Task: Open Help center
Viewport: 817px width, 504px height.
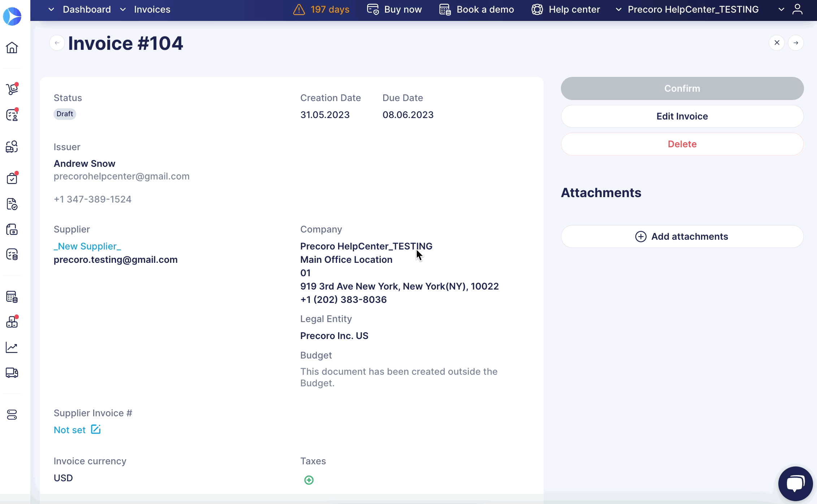Action: click(574, 9)
